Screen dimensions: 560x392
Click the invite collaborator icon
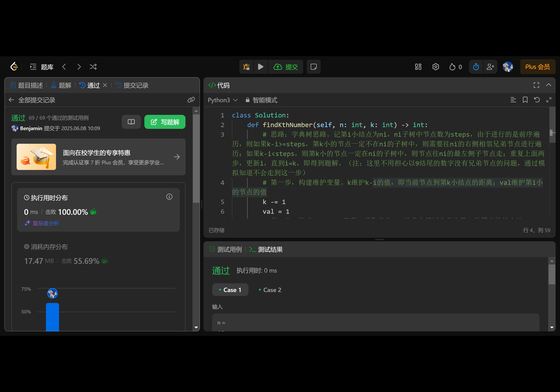(x=490, y=66)
